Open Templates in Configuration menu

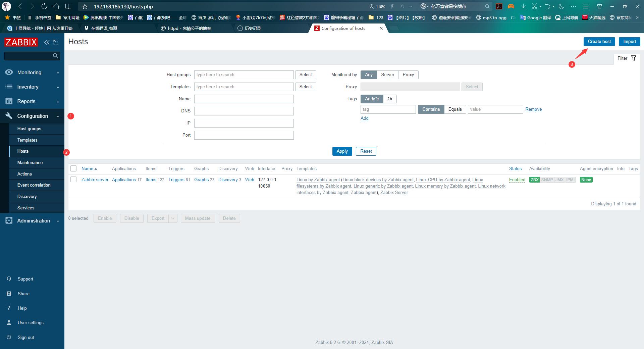pyautogui.click(x=28, y=140)
